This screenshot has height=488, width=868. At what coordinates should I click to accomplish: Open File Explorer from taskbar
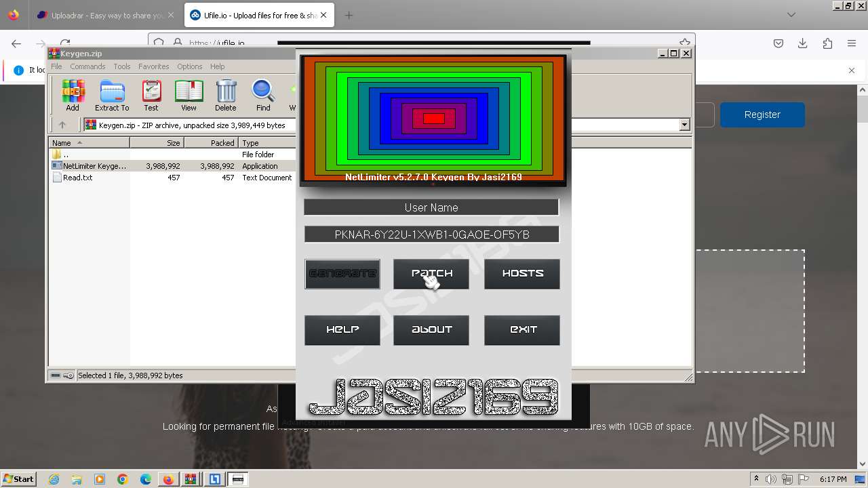coord(77,479)
